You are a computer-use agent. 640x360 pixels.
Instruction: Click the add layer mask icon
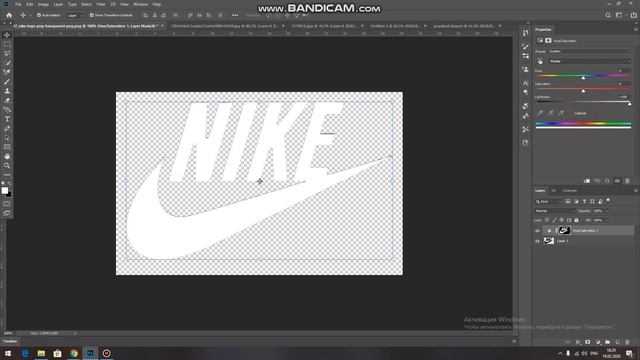pos(588,342)
